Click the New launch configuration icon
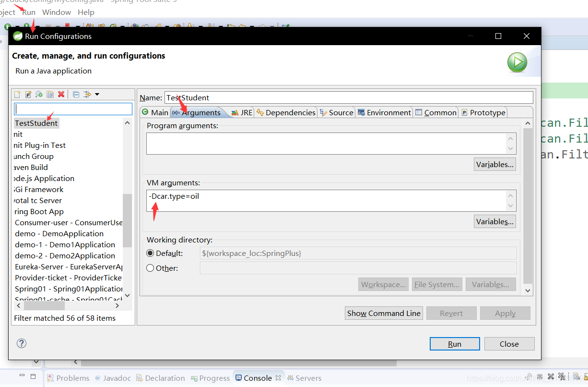The image size is (588, 387). 17,94
